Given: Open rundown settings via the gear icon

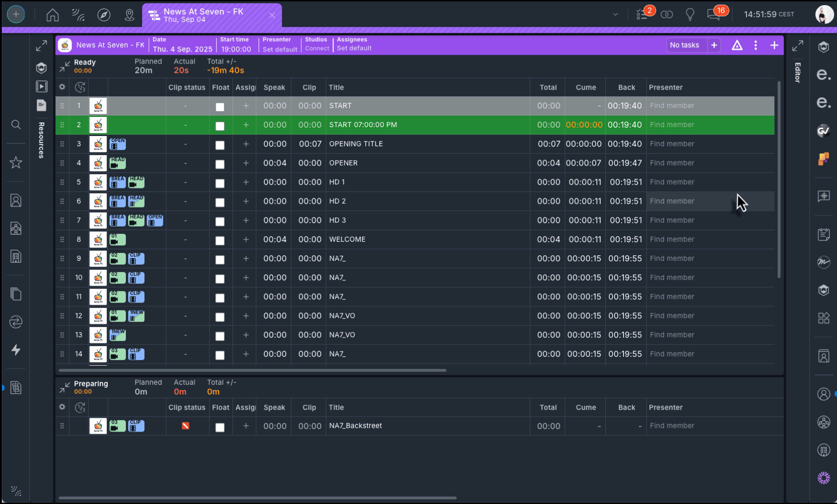Looking at the screenshot, I should point(62,87).
